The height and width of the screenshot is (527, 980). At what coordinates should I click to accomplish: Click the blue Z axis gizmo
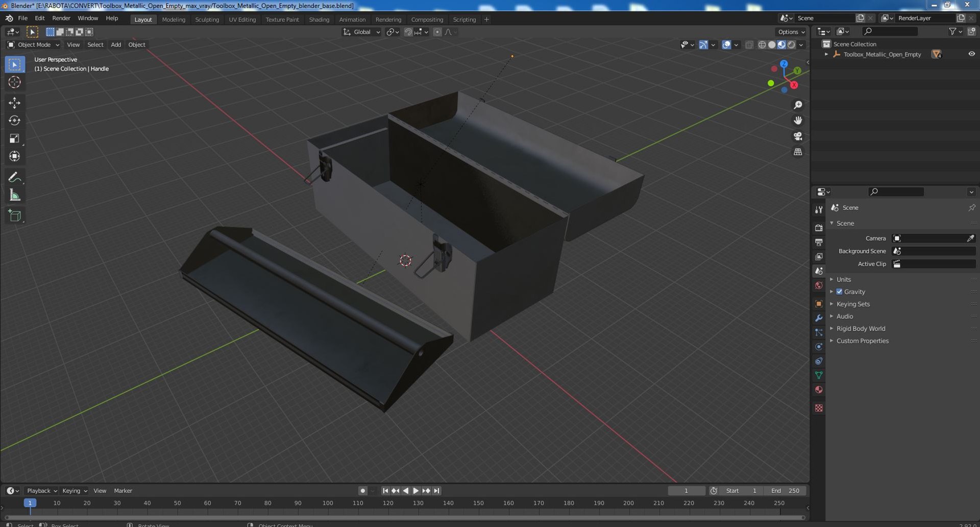[x=784, y=64]
